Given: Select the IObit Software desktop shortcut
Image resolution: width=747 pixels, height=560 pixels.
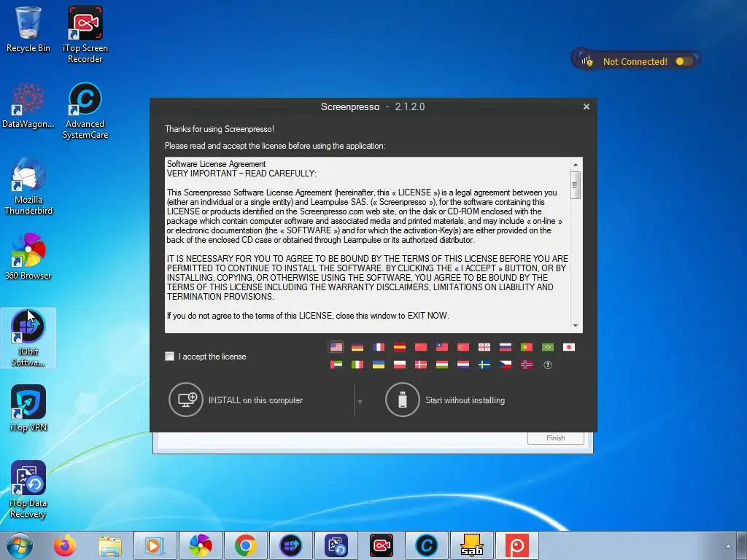Looking at the screenshot, I should pyautogui.click(x=28, y=338).
